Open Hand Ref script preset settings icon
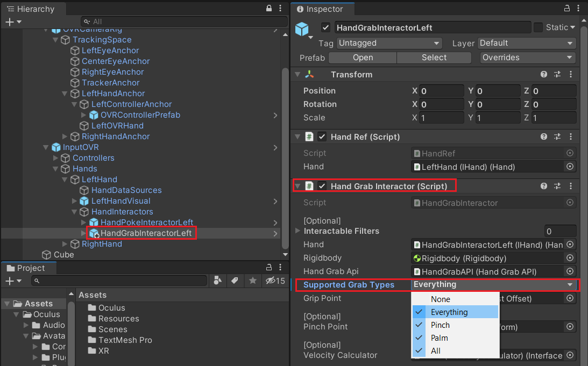Image resolution: width=588 pixels, height=366 pixels. (557, 137)
